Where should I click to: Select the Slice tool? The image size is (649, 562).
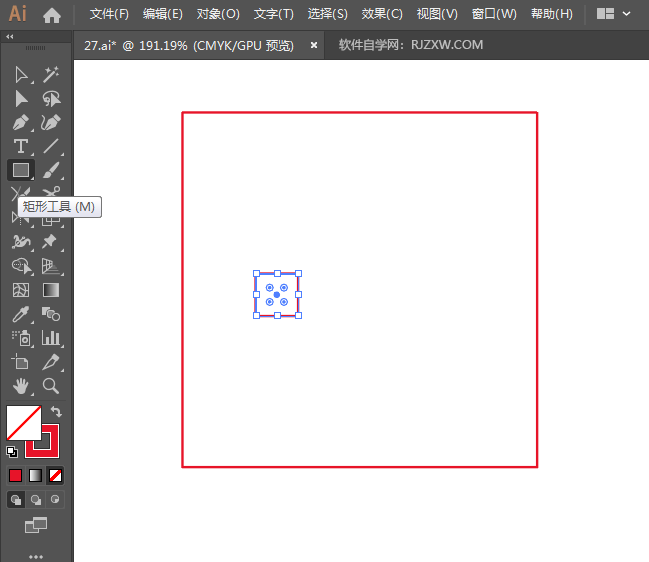51,362
